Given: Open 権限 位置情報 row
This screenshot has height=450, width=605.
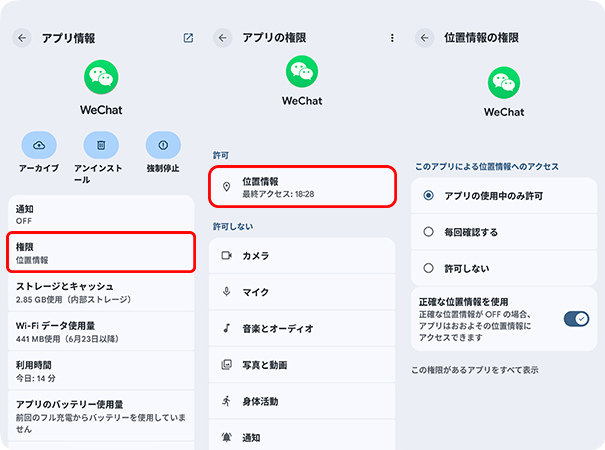Looking at the screenshot, I should point(101,252).
